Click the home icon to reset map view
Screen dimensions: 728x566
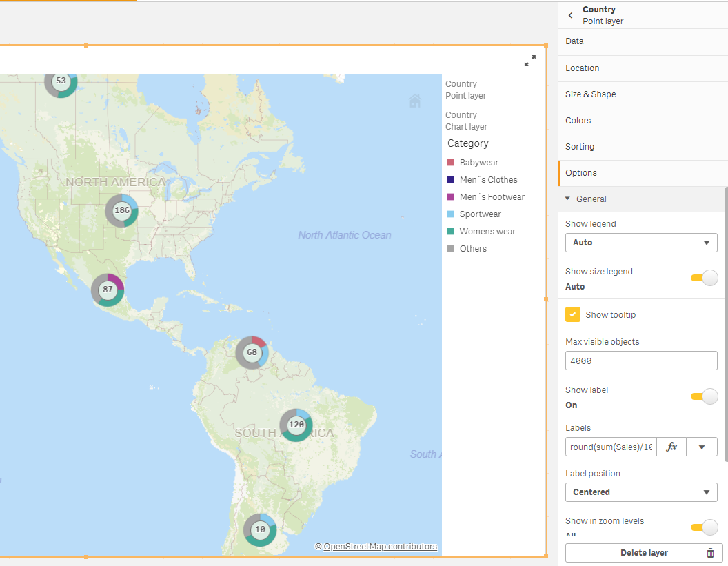click(x=415, y=101)
